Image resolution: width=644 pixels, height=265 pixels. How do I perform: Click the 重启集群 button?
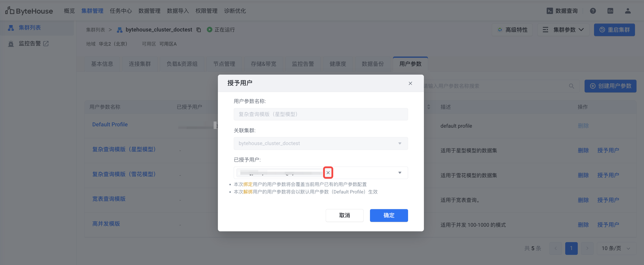click(x=615, y=30)
